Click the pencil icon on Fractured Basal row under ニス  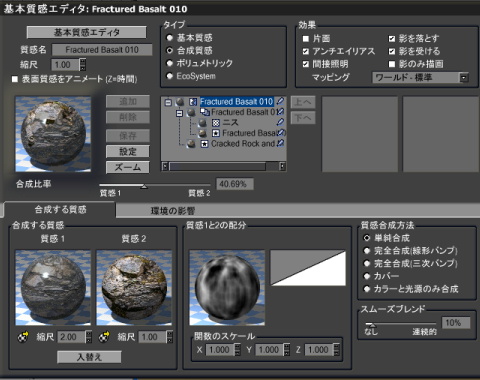pos(281,133)
